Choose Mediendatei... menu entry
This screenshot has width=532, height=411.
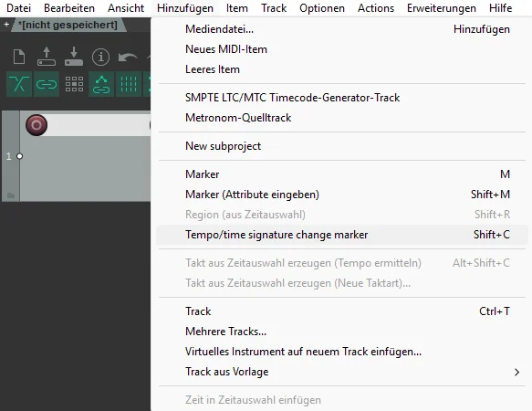342,29
